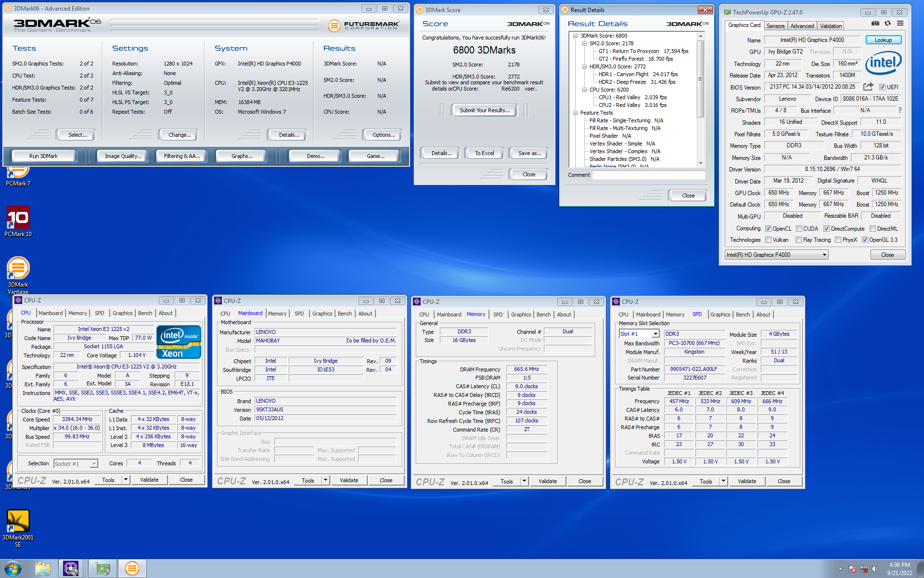The height and width of the screenshot is (578, 924).
Task: Select GT1 - Return To Proxycon tree row
Action: 643,51
